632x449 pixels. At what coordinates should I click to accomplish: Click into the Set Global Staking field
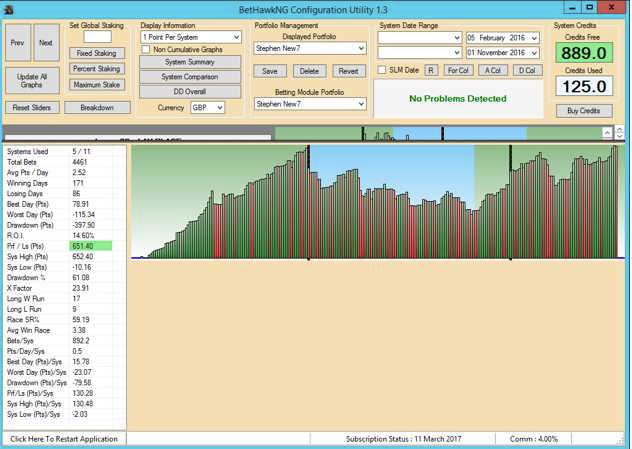[x=98, y=37]
